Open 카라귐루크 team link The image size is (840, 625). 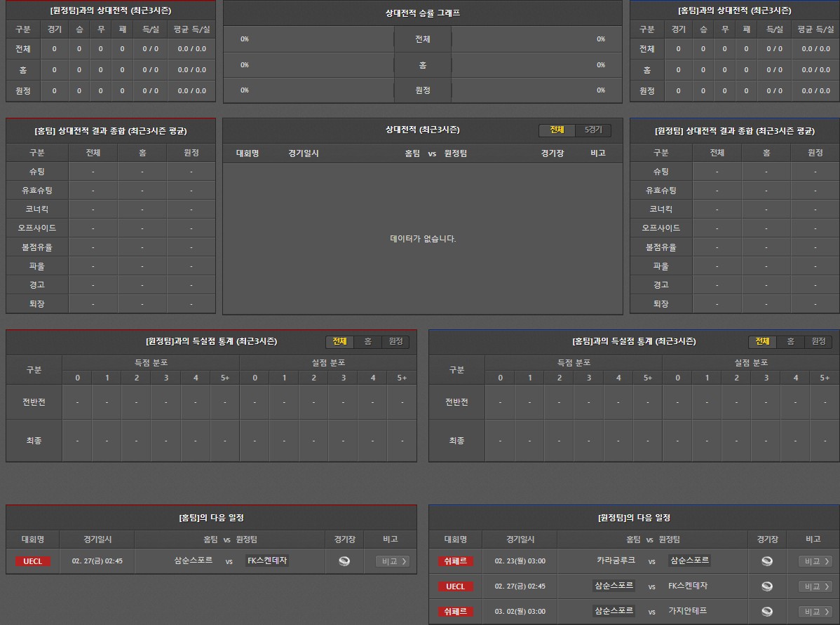click(616, 561)
